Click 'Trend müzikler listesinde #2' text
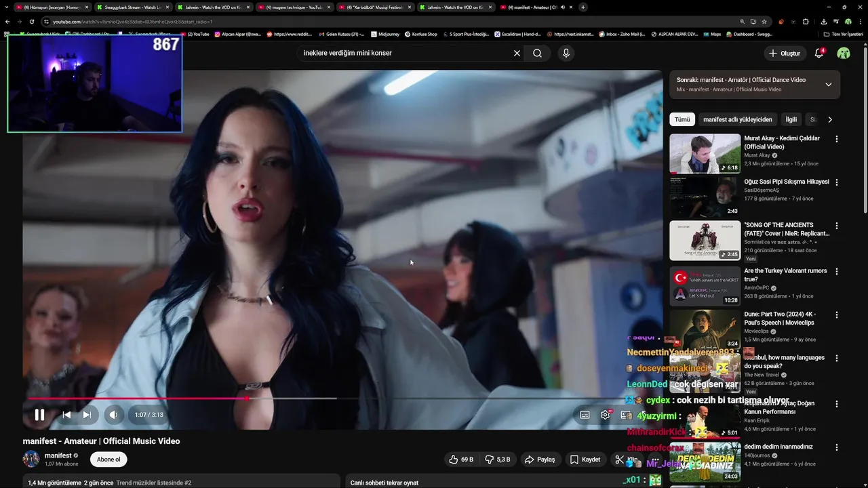 click(153, 483)
